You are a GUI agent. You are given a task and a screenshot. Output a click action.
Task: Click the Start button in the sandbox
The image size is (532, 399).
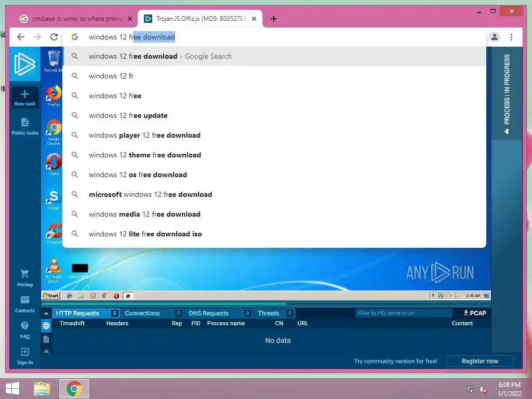coord(50,296)
